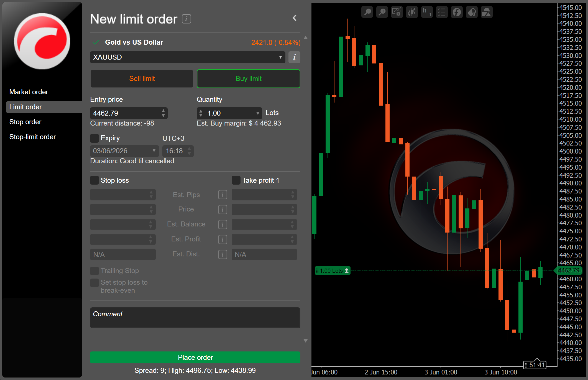The height and width of the screenshot is (380, 588).
Task: Click the scroll-down arrow of order form
Action: (306, 341)
